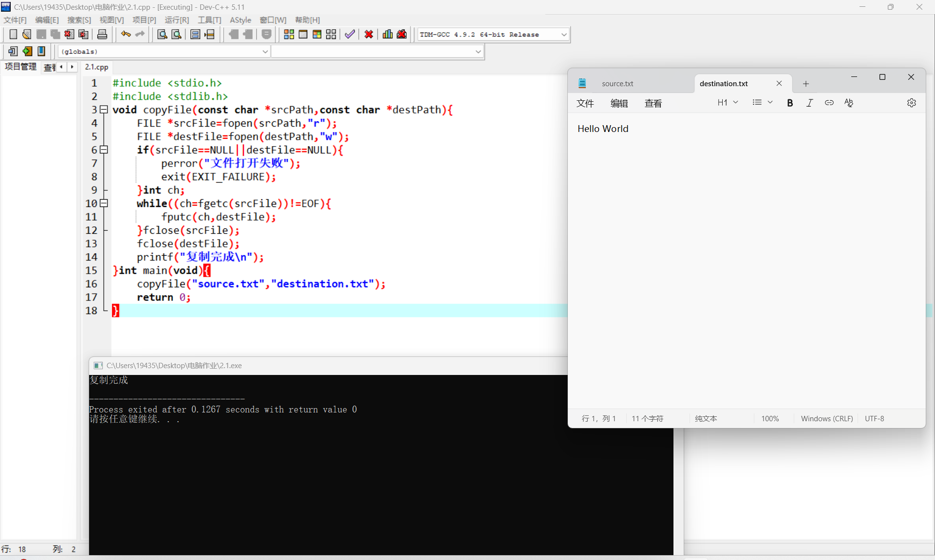Click the New file toolbar icon

(x=13, y=35)
